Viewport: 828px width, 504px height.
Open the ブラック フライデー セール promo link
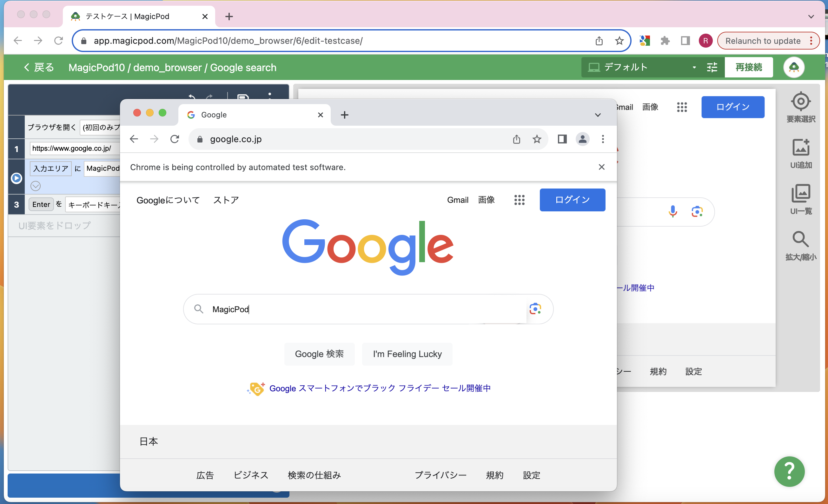pos(380,388)
